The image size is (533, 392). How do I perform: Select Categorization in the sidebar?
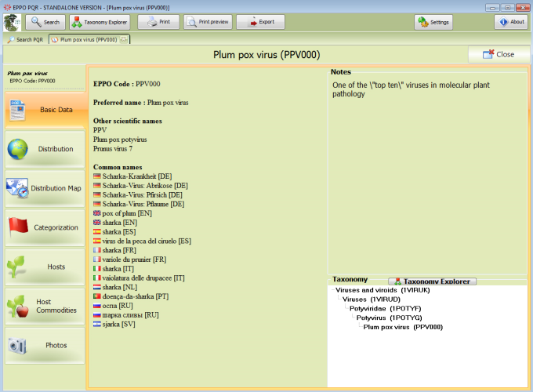45,227
